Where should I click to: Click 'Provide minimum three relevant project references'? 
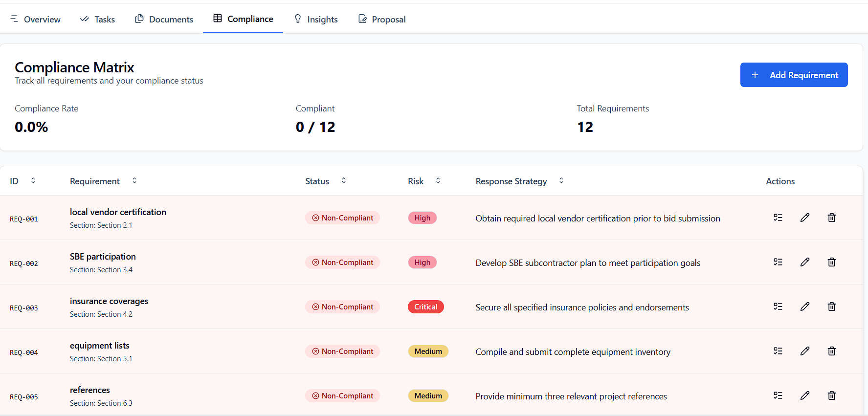(x=571, y=396)
